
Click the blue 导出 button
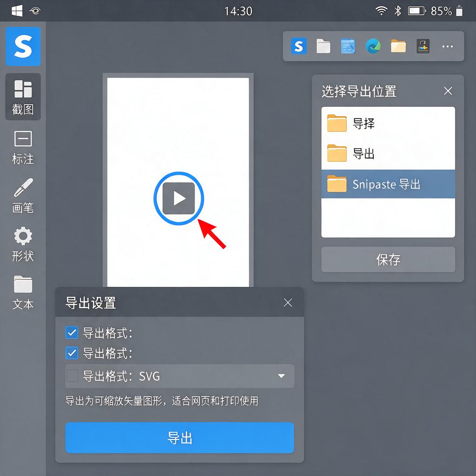coord(179,437)
